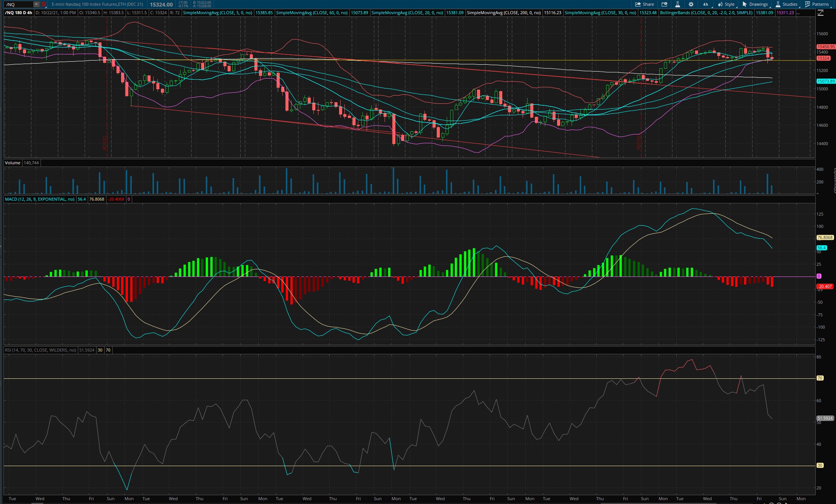The height and width of the screenshot is (504, 836).
Task: Click the /NQ symbol input field
Action: [x=19, y=4]
